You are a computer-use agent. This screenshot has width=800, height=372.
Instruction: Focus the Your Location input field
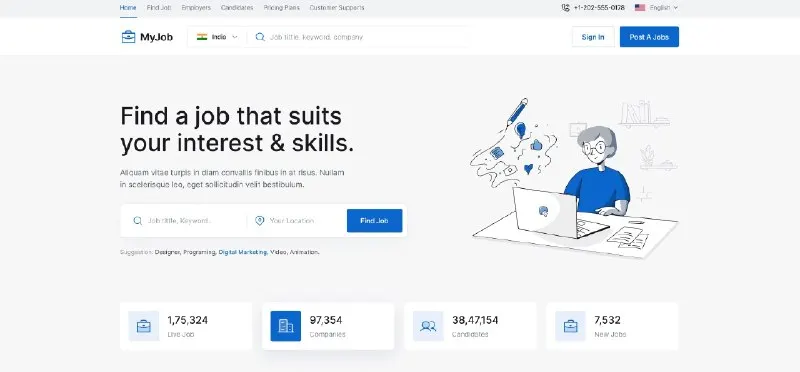[296, 220]
